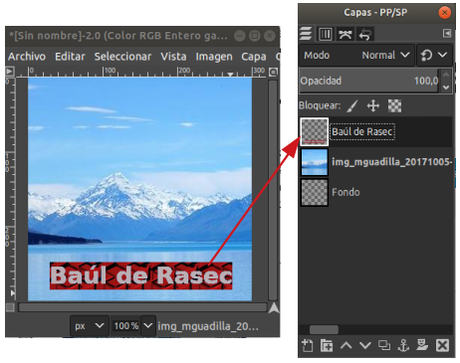Switch to the Layers tab icon
This screenshot has width=460, height=363.
306,34
